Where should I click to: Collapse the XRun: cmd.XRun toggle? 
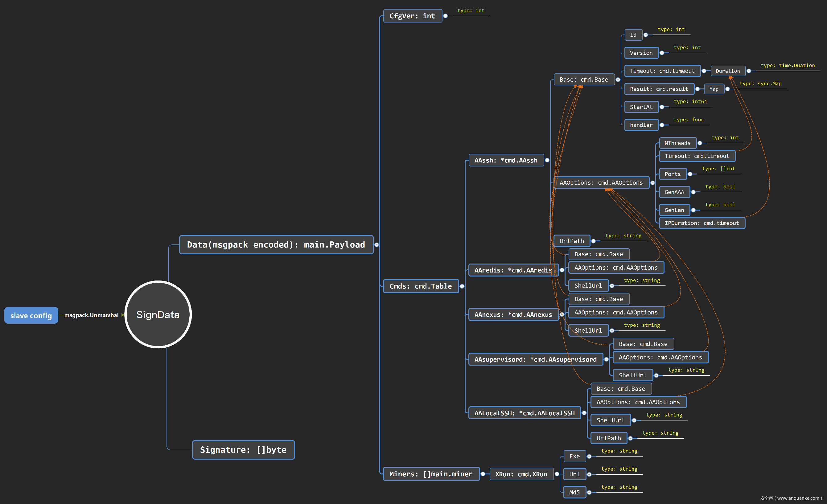pyautogui.click(x=557, y=474)
